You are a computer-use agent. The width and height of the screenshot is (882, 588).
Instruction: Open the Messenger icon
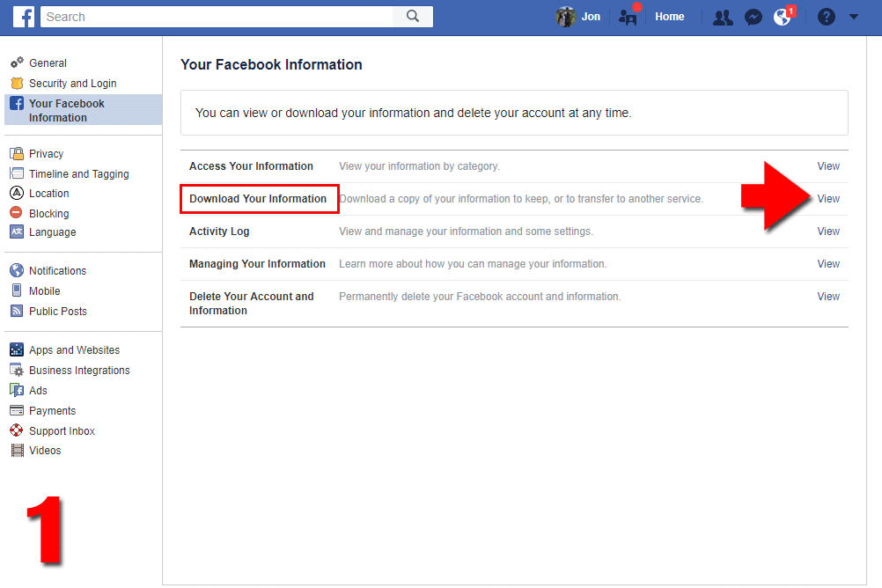tap(753, 17)
